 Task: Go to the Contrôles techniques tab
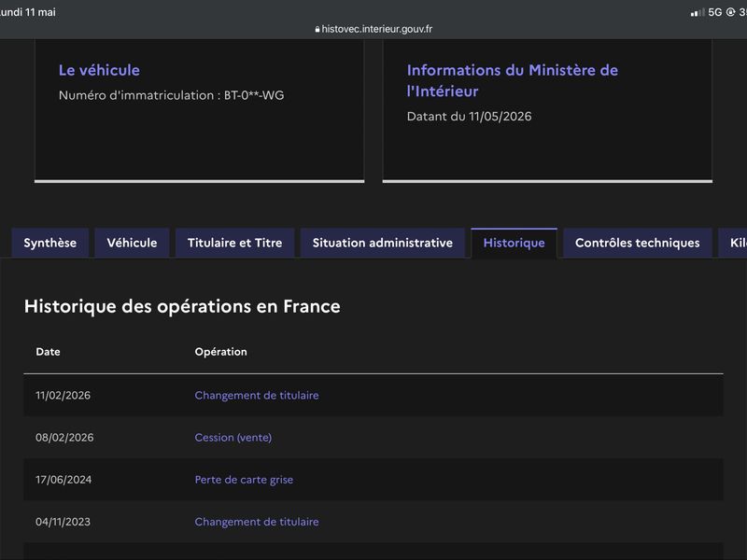pyautogui.click(x=638, y=243)
